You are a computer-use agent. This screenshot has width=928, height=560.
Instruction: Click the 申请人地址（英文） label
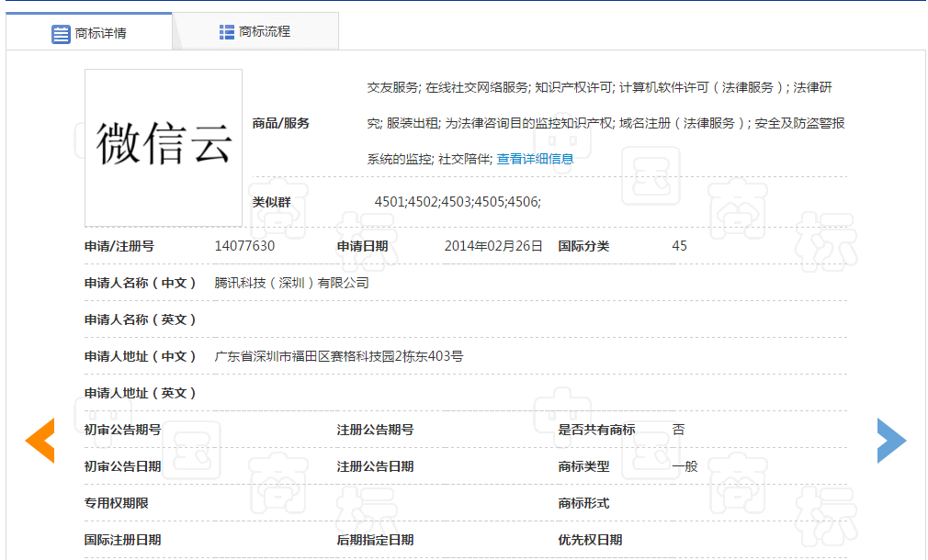coord(141,393)
